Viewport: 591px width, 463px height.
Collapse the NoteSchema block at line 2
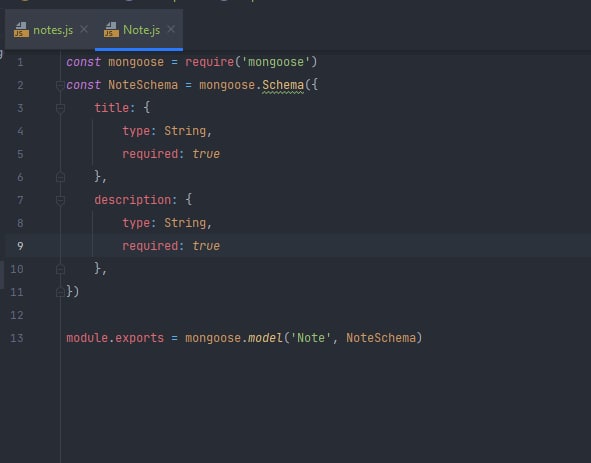[x=60, y=86]
